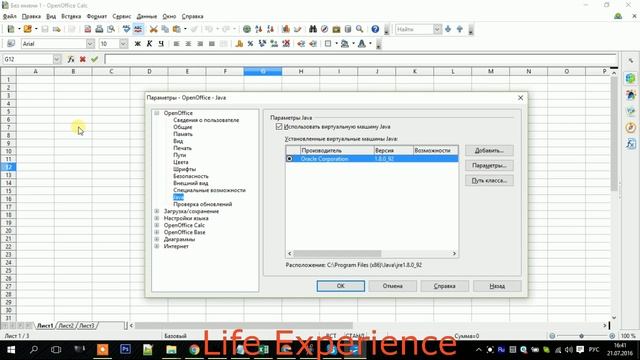Click the Print printer icon
This screenshot has width=640, height=360.
pos(99,29)
